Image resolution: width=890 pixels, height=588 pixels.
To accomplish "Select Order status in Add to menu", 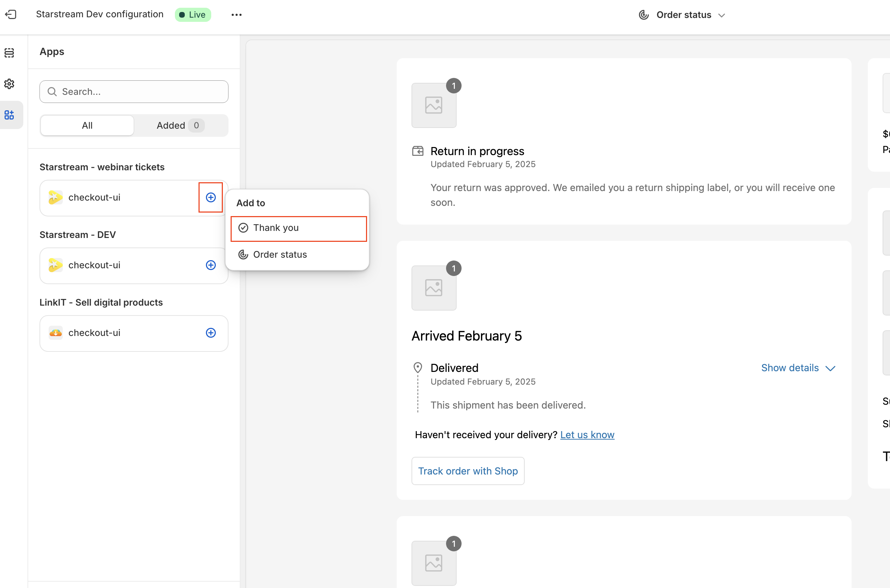I will (280, 255).
